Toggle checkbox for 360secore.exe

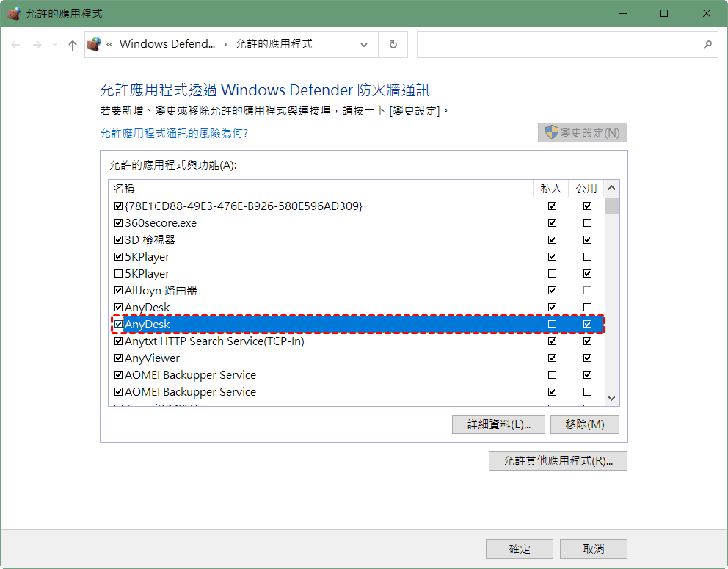click(x=118, y=223)
